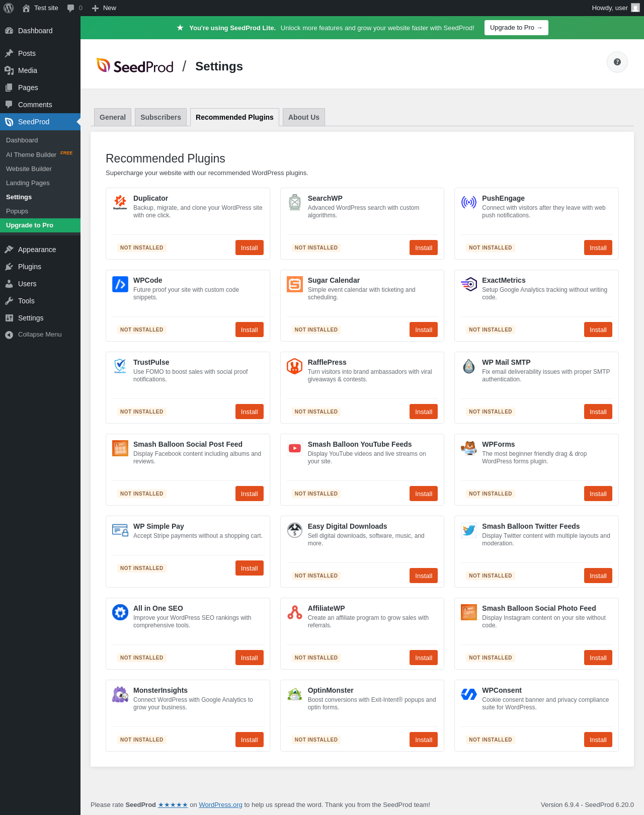This screenshot has height=815, width=644.
Task: Open Media in the admin sidebar
Action: 40,70
